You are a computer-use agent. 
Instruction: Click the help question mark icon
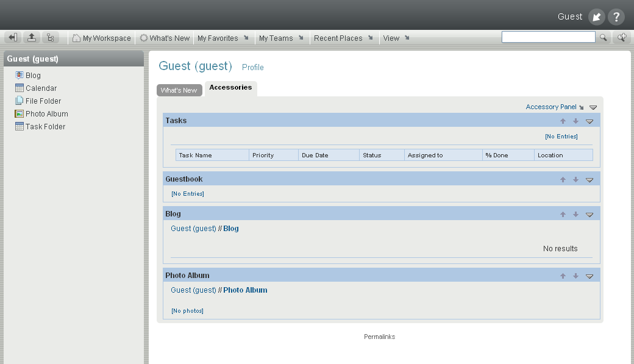[x=616, y=17]
